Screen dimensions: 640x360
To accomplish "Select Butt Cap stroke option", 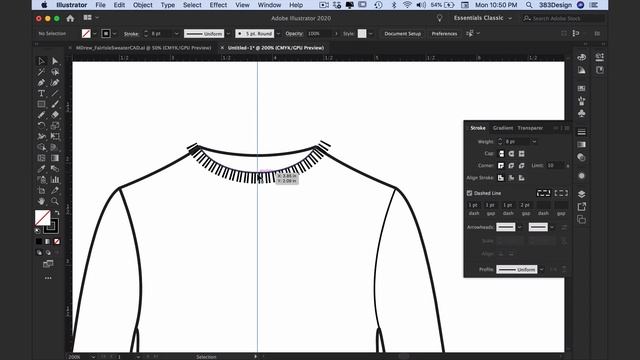I will coord(501,154).
